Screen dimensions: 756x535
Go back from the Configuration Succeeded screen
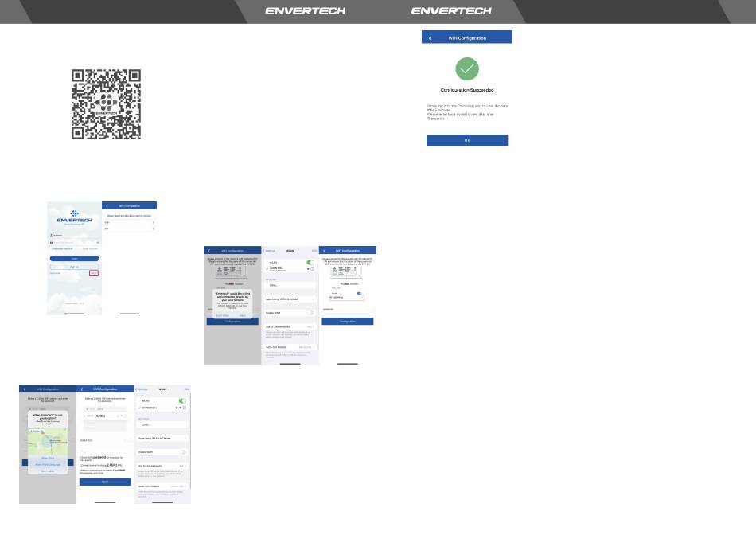point(430,37)
